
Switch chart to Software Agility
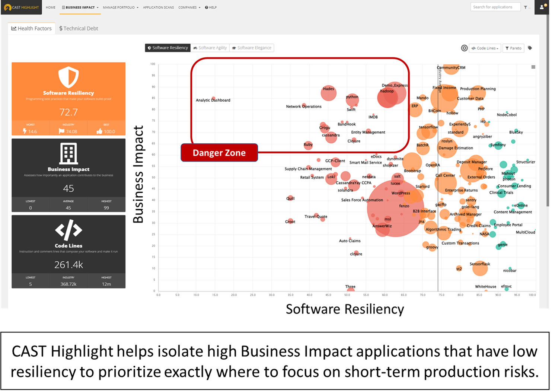point(210,48)
